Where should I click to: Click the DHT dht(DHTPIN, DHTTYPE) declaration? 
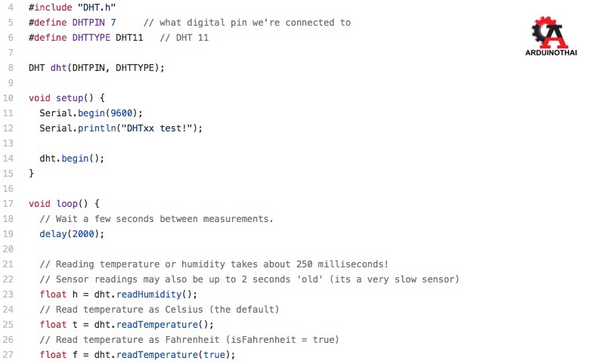click(x=97, y=68)
